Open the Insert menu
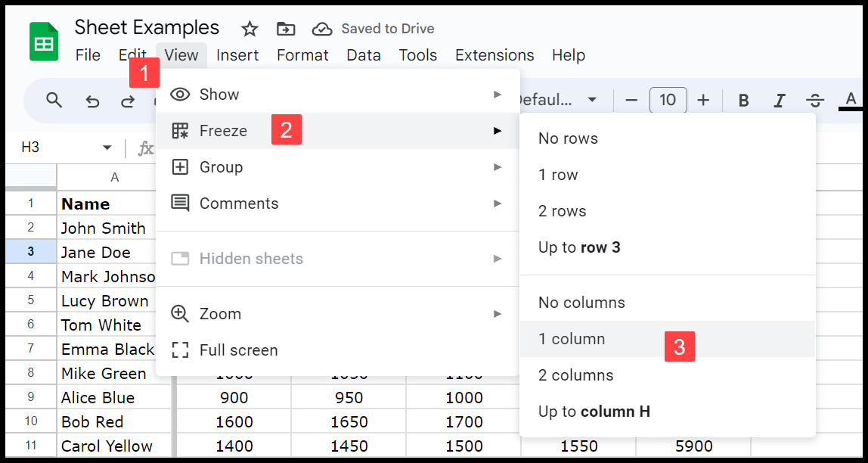The image size is (868, 463). 237,55
